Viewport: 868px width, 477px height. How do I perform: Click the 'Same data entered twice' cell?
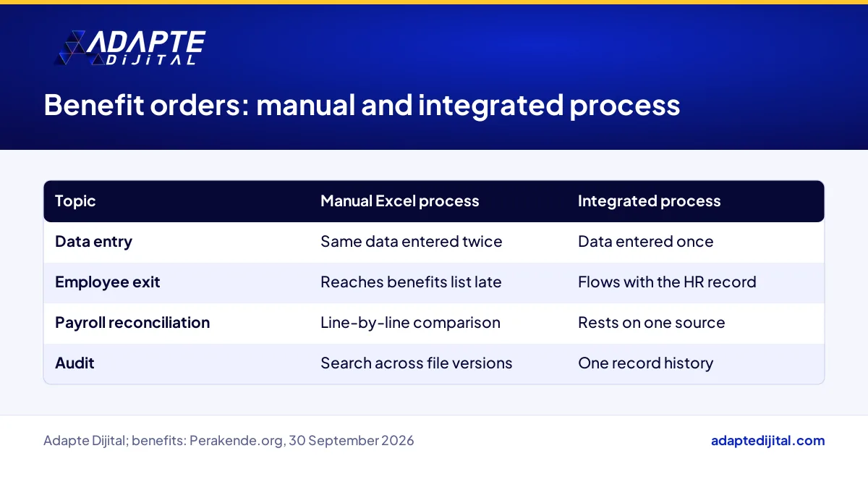coord(411,242)
